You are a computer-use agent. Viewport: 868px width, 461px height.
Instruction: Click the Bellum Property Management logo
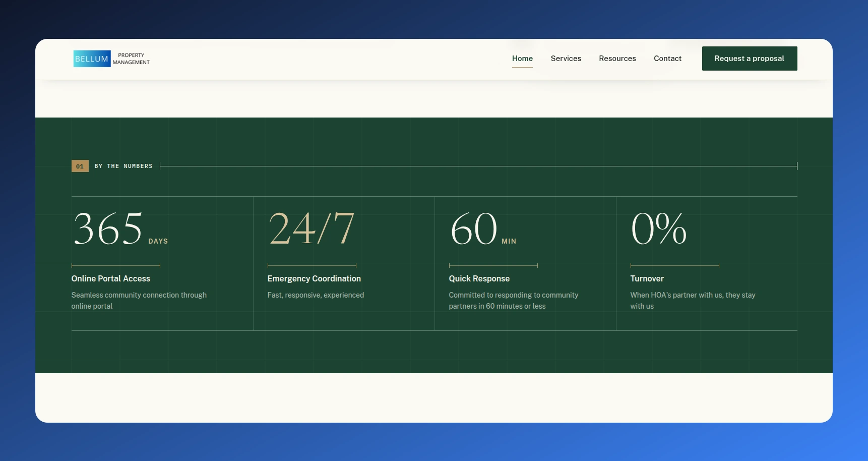click(111, 59)
